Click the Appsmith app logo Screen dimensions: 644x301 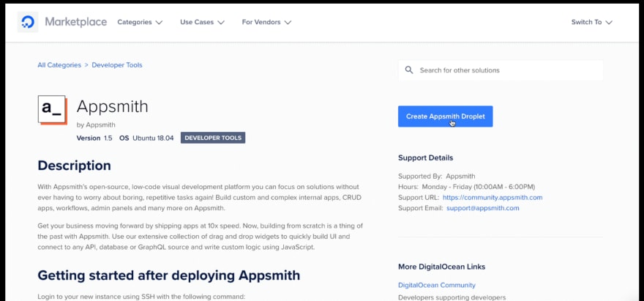[x=52, y=110]
